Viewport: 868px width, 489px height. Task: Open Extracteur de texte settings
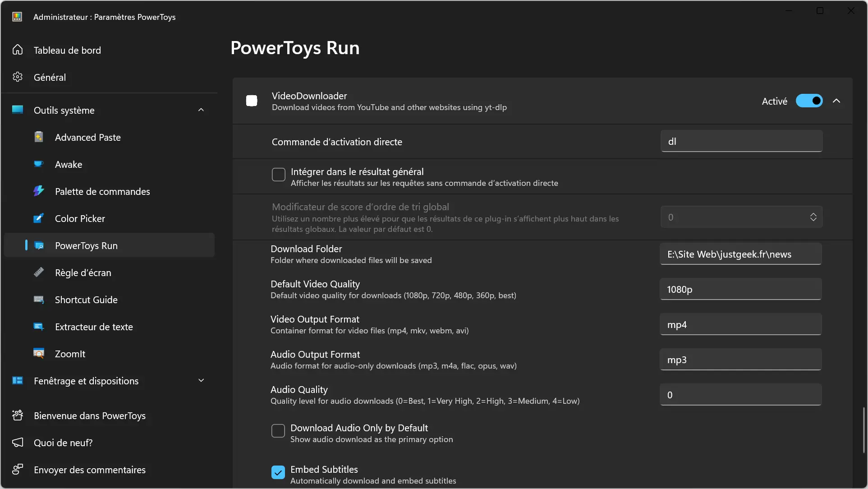pos(109,327)
